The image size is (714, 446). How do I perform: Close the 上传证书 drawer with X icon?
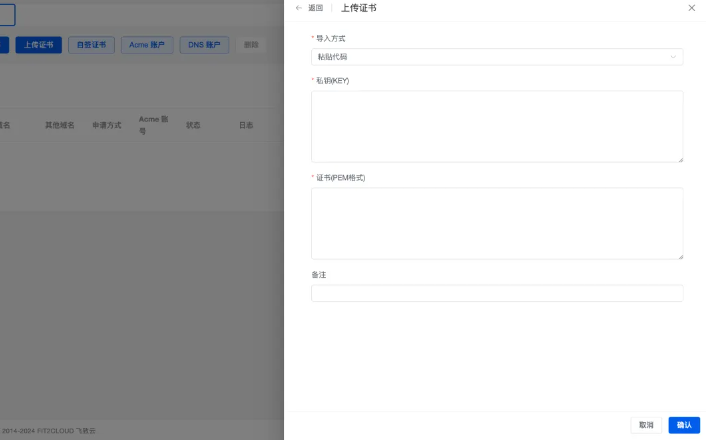[x=691, y=8]
